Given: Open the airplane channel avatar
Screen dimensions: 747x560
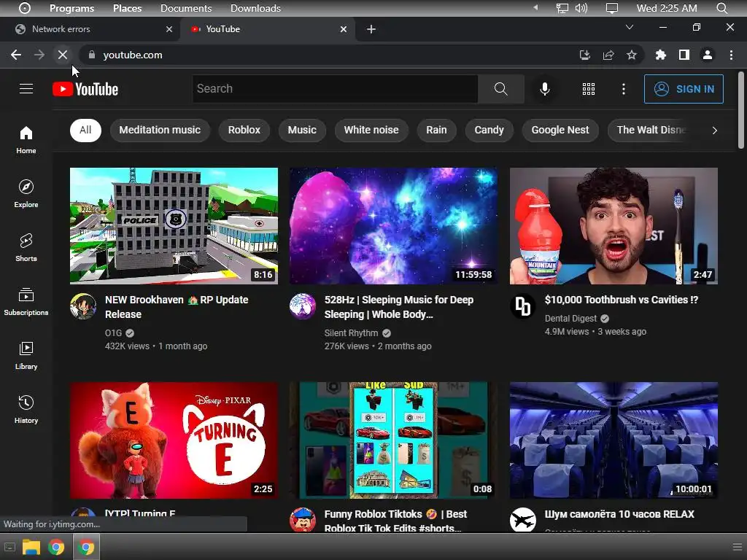Looking at the screenshot, I should (x=522, y=520).
